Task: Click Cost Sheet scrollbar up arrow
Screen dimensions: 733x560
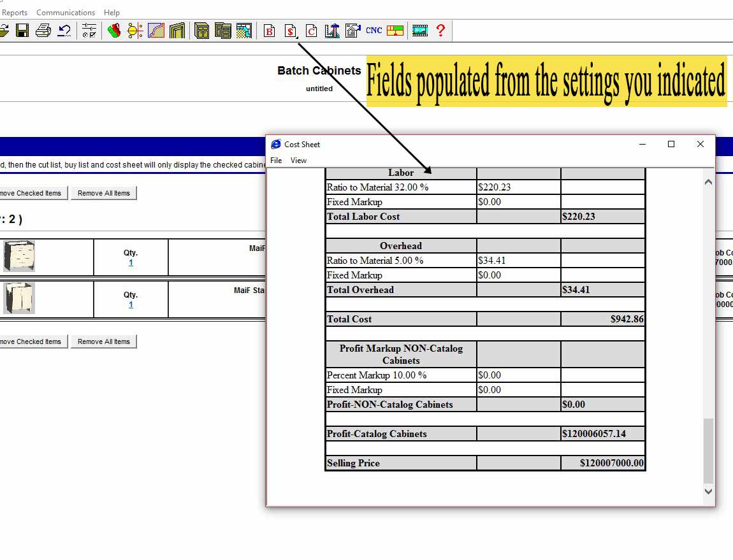Action: click(x=708, y=182)
